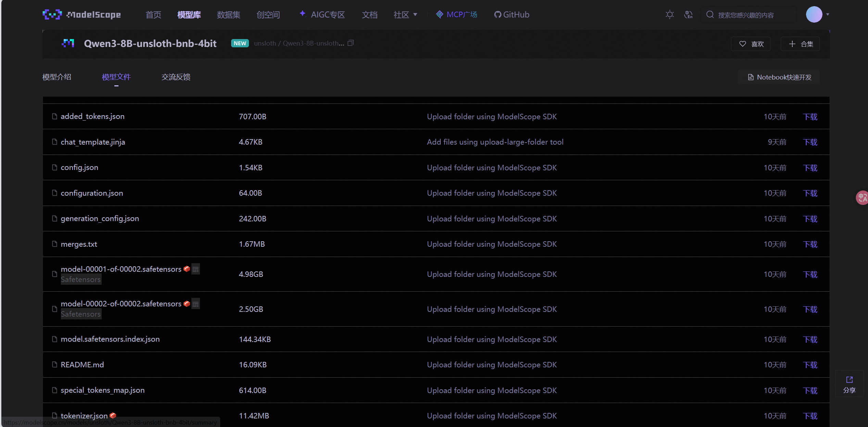
Task: Expand the avatar dropdown arrow
Action: 828,14
